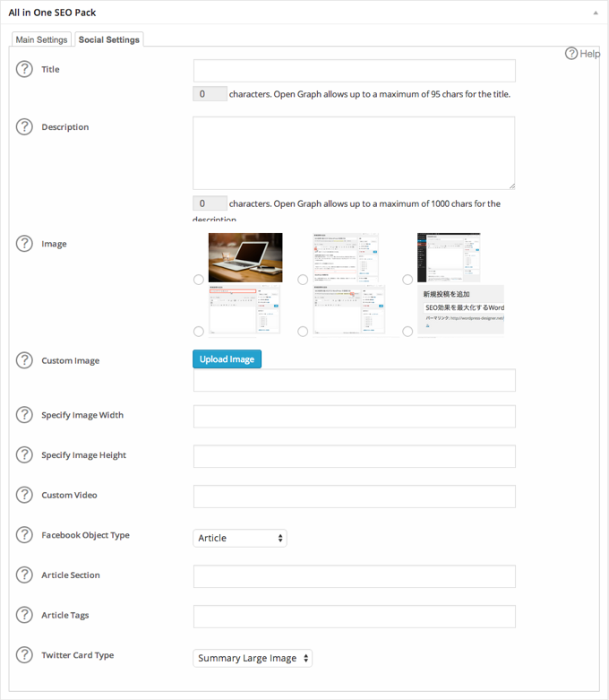Click the Article Section input field

click(355, 576)
